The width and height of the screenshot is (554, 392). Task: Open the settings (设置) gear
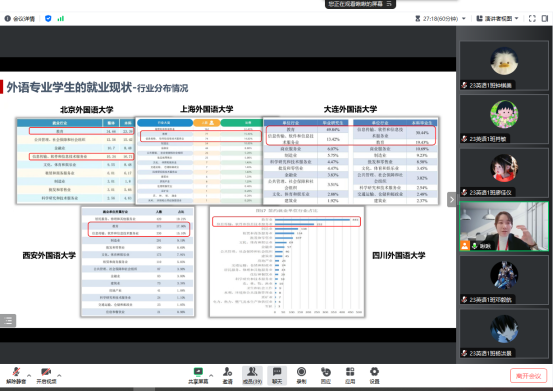click(x=374, y=375)
